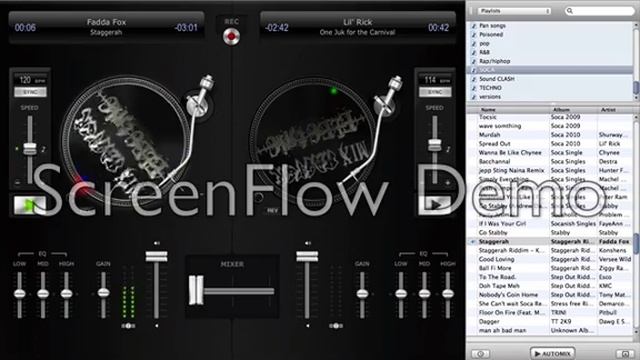Adjust the left deck SPEED slider

pos(30,148)
